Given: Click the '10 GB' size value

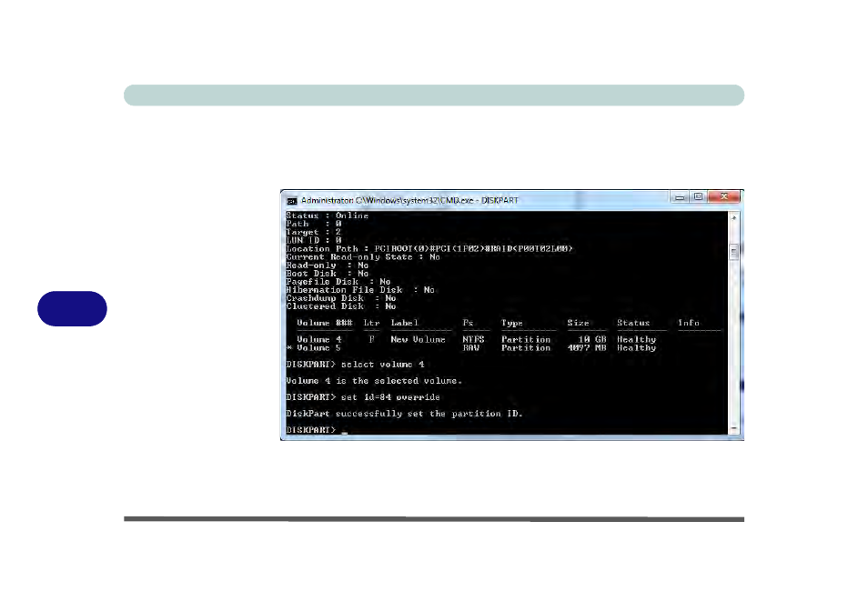Looking at the screenshot, I should (x=592, y=339).
